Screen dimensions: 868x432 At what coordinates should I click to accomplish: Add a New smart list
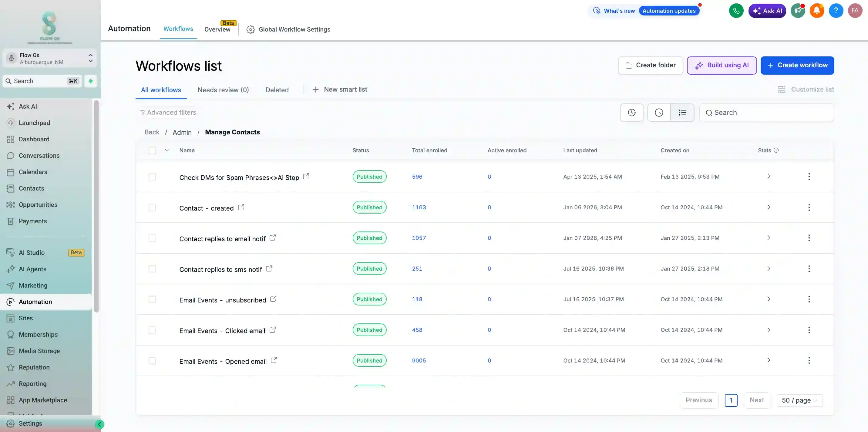tap(340, 89)
